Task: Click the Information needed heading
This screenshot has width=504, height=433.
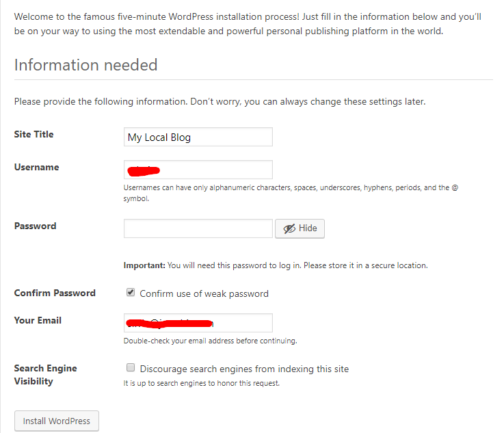Action: point(85,65)
